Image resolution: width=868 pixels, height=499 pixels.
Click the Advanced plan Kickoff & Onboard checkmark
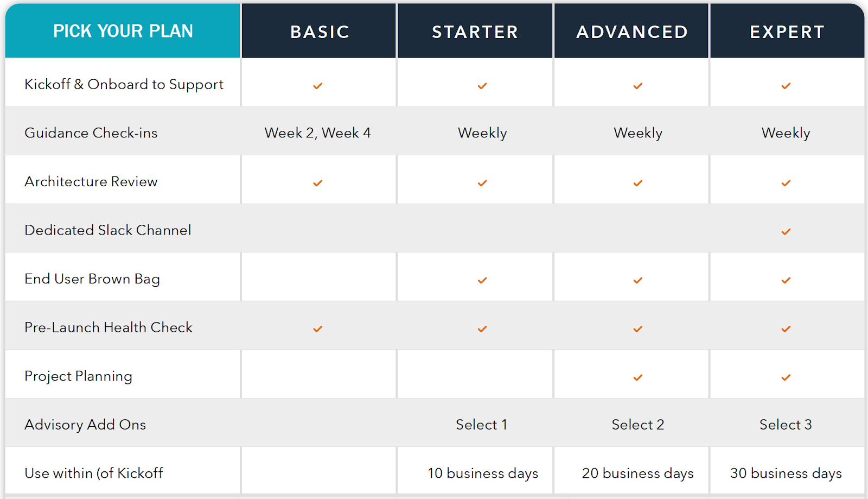coord(638,86)
